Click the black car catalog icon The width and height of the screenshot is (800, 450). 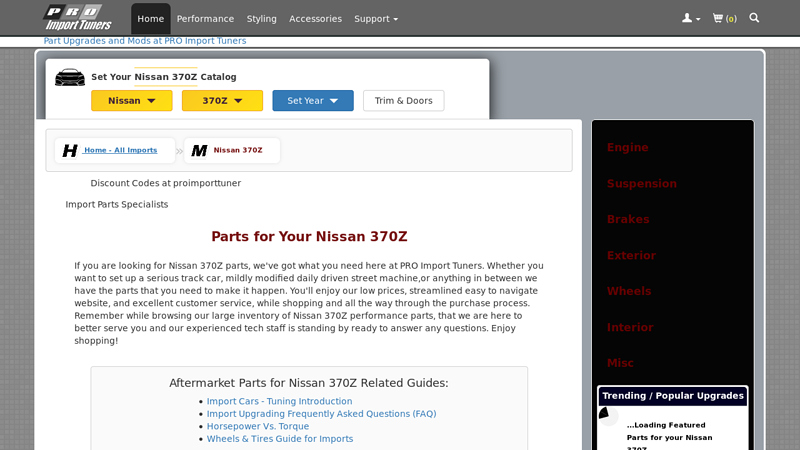[70, 77]
